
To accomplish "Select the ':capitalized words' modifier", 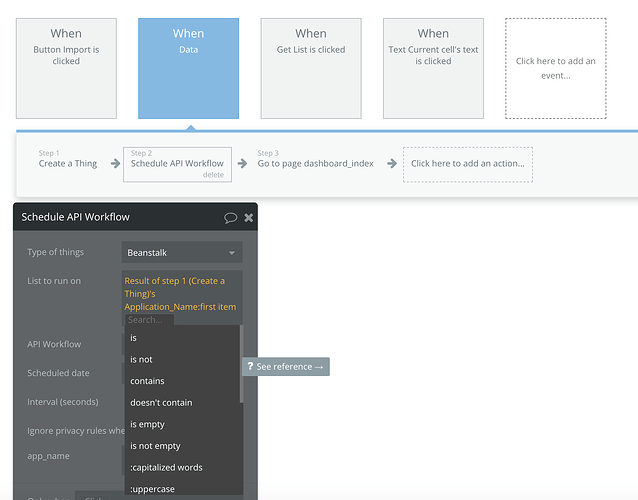I will point(182,467).
